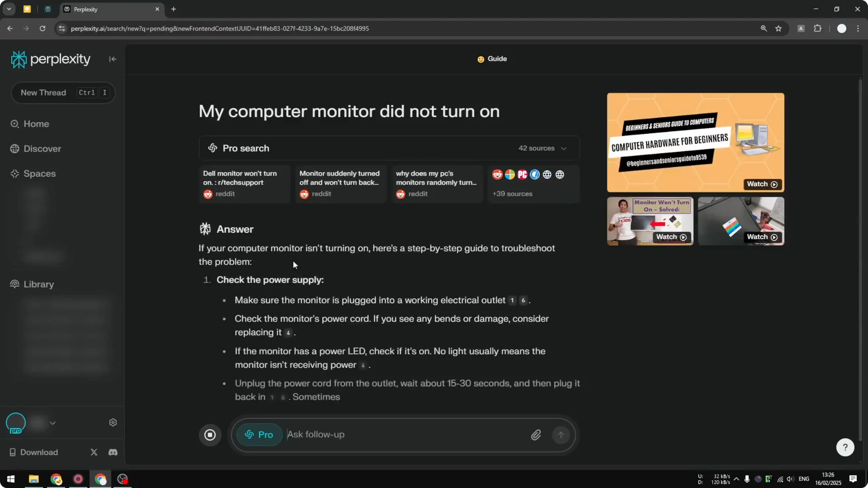
Task: Open the account switcher chevron
Action: pyautogui.click(x=53, y=422)
